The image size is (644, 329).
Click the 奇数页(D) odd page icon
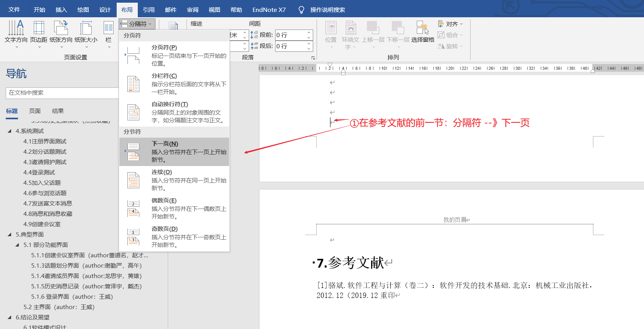(x=133, y=237)
